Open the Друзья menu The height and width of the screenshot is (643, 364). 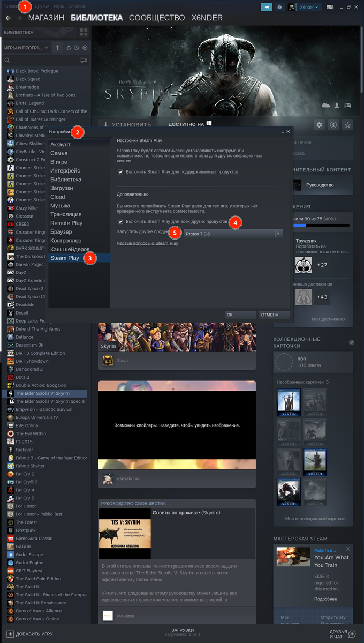(x=42, y=6)
